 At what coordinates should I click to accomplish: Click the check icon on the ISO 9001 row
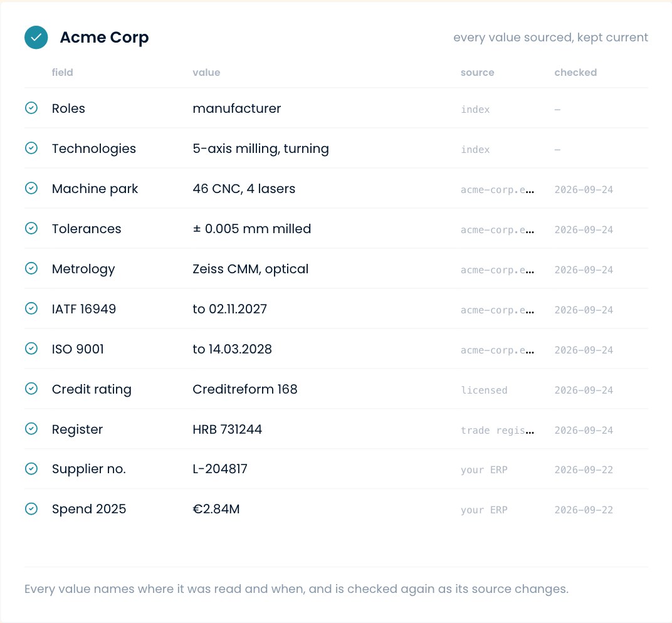(31, 348)
